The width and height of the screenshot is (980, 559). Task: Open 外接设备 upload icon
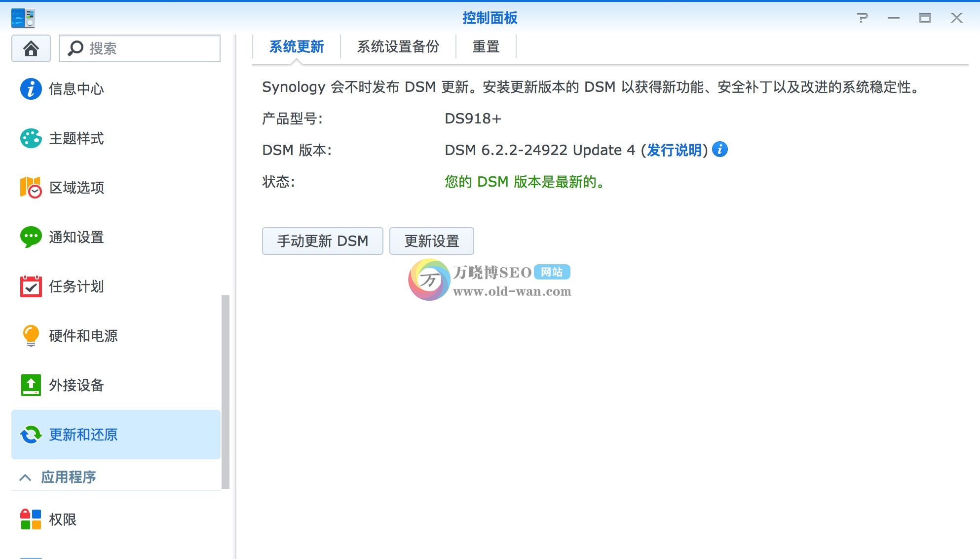tap(31, 385)
